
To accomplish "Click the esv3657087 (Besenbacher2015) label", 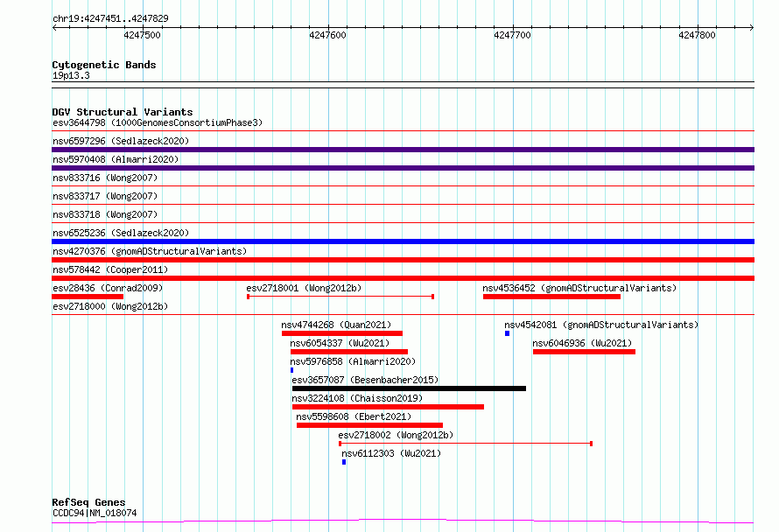I will [x=365, y=380].
